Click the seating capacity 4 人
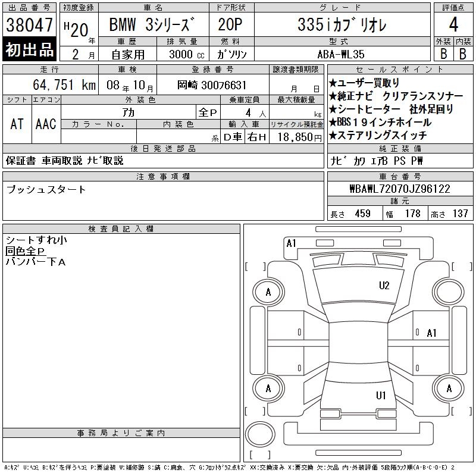Image resolution: width=476 pixels, height=476 pixels. pyautogui.click(x=256, y=113)
